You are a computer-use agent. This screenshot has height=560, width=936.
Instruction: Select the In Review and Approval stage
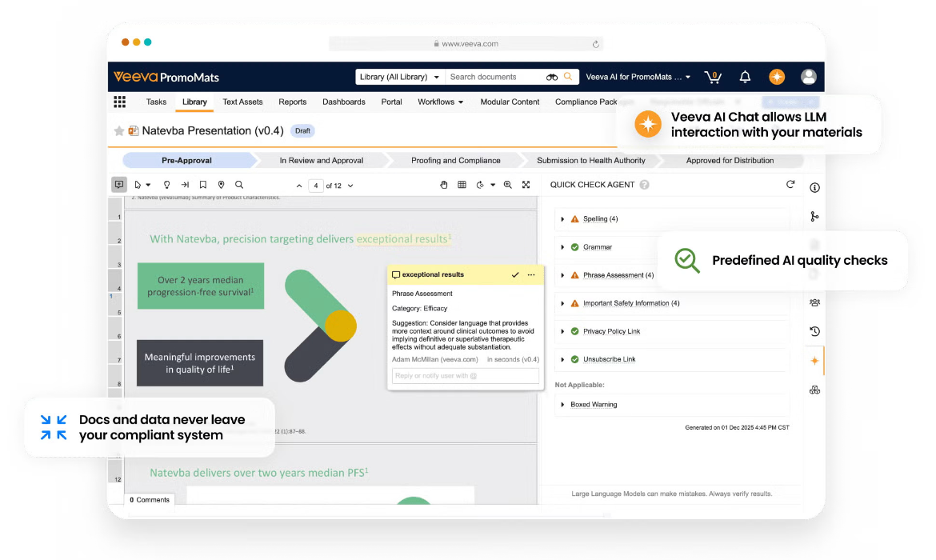click(x=322, y=160)
